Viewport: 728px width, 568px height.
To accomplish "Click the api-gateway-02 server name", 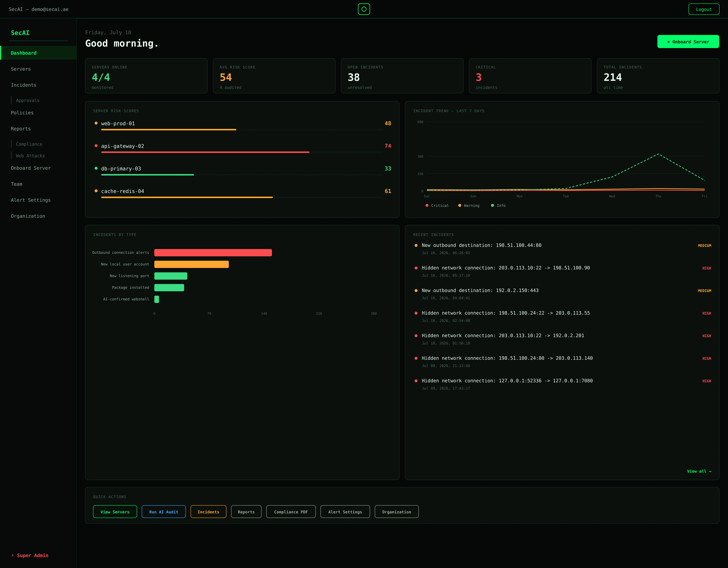I will click(x=123, y=146).
